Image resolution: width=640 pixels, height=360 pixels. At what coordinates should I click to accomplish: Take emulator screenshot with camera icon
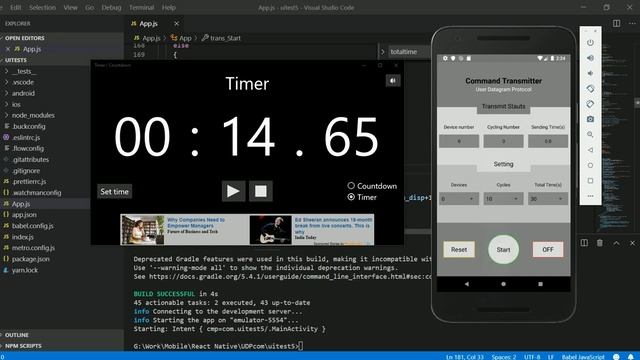point(590,119)
